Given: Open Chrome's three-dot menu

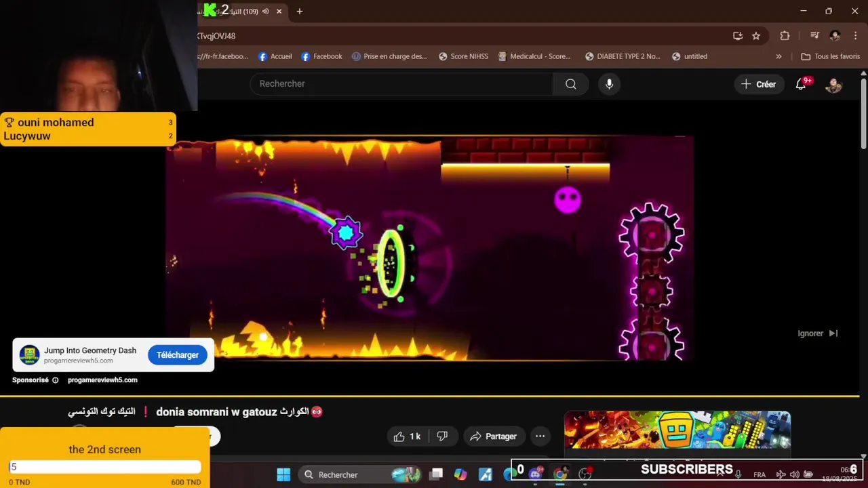Looking at the screenshot, I should pos(854,36).
